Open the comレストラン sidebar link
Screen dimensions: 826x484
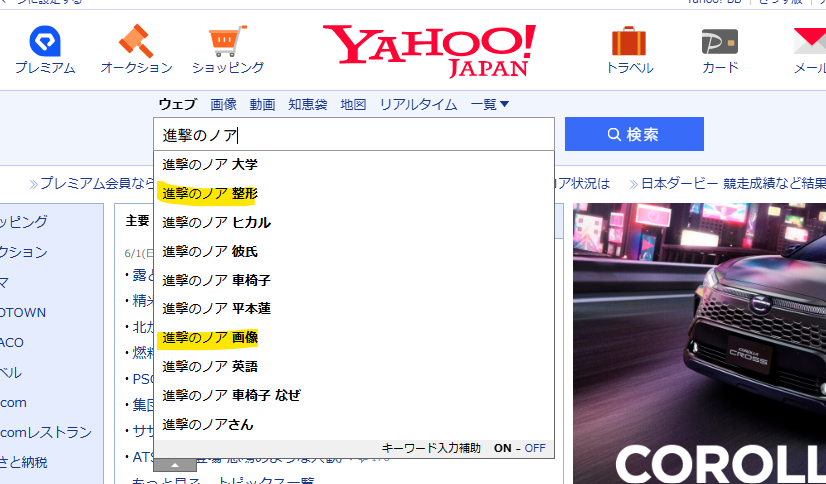[x=46, y=432]
